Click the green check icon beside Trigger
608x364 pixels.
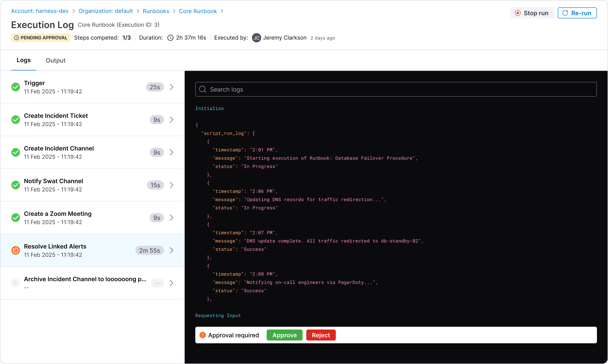[x=15, y=87]
